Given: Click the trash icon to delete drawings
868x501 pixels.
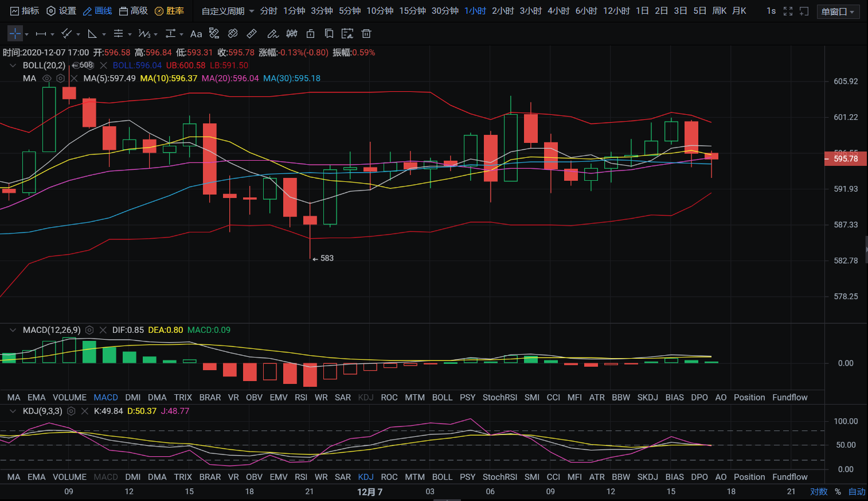Looking at the screenshot, I should click(x=366, y=34).
